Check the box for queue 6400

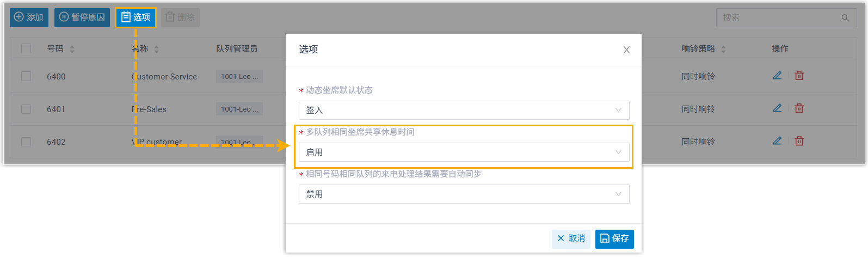(26, 76)
